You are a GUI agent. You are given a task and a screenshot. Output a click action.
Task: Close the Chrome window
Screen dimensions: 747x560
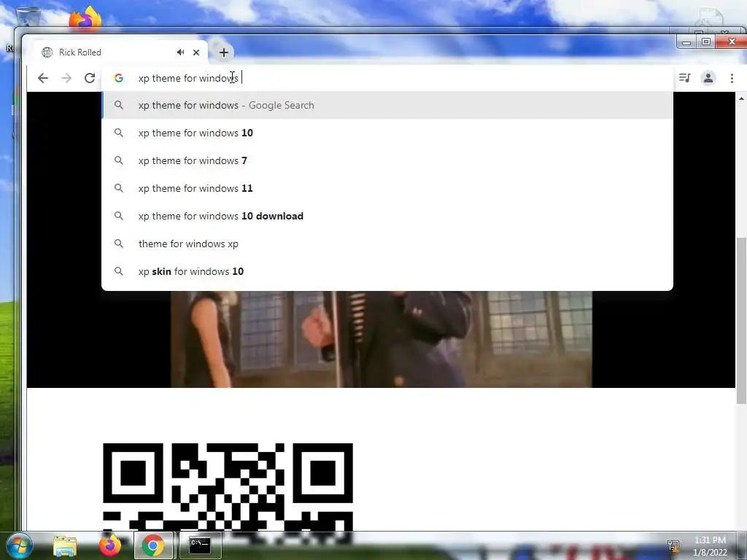732,42
